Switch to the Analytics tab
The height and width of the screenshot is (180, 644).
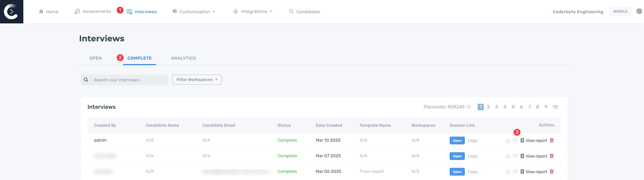(183, 58)
